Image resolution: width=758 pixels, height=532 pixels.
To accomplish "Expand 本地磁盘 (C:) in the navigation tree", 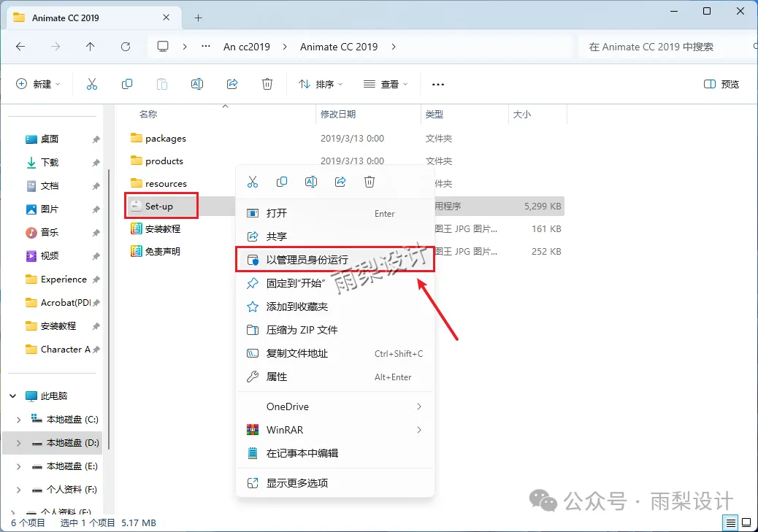I will coord(18,420).
